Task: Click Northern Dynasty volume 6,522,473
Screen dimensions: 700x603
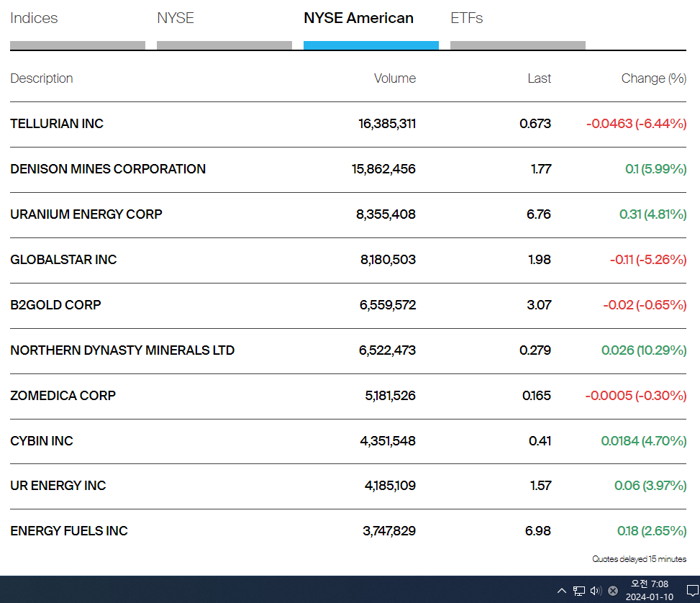Action: [387, 350]
